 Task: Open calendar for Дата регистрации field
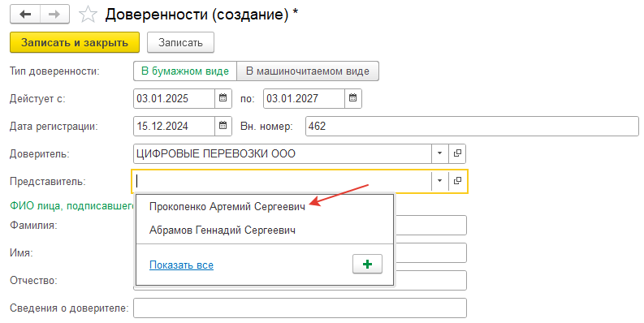[223, 126]
